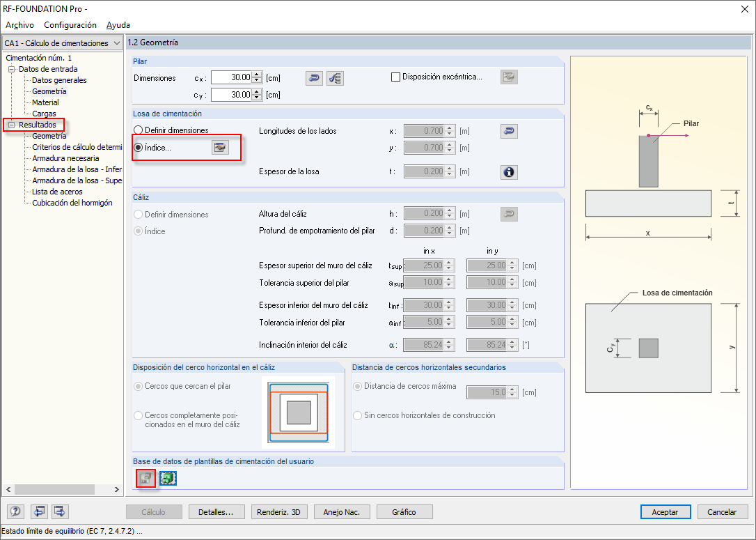Select Datos generales in the tree
Image resolution: width=756 pixels, height=540 pixels.
pyautogui.click(x=59, y=80)
